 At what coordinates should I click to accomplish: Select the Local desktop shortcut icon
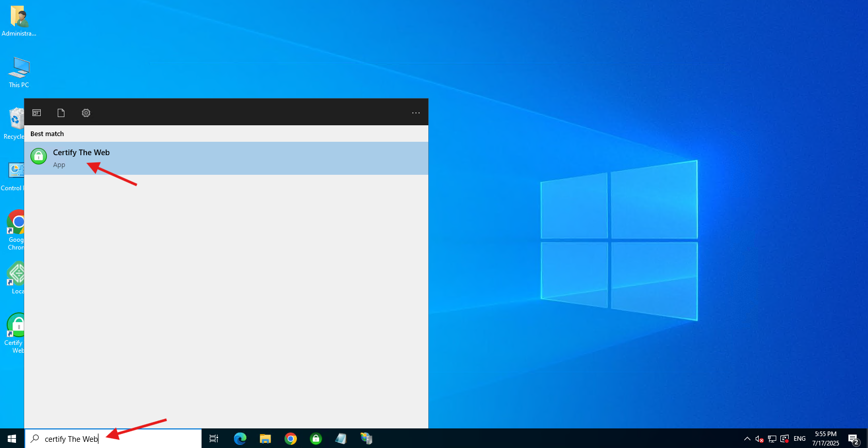pos(16,278)
